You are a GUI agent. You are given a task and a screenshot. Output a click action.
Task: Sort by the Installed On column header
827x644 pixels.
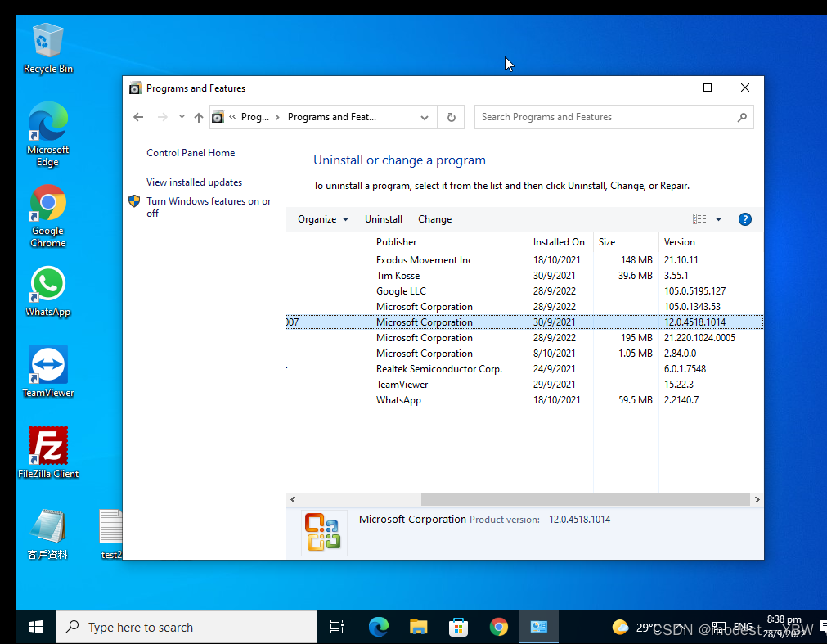coord(560,242)
